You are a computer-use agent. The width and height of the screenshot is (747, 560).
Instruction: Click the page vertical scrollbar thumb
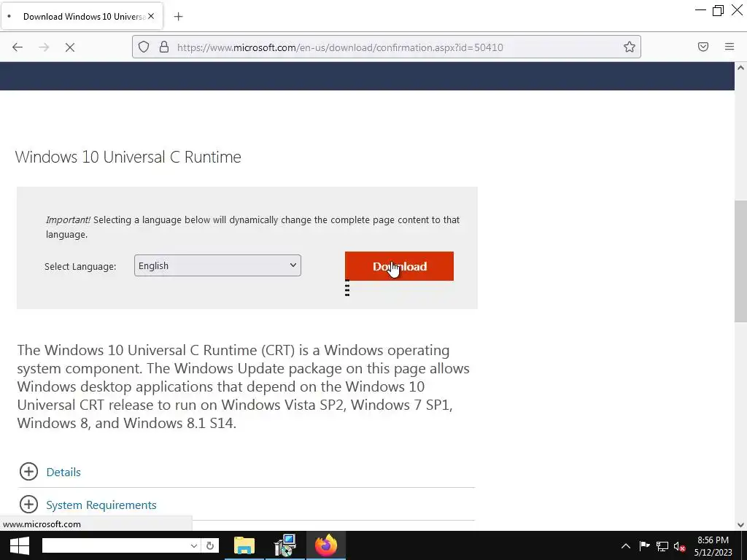[740, 262]
